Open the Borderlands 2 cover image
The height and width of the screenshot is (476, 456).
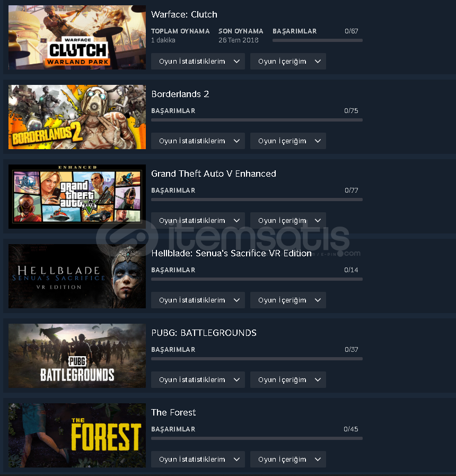click(x=77, y=117)
